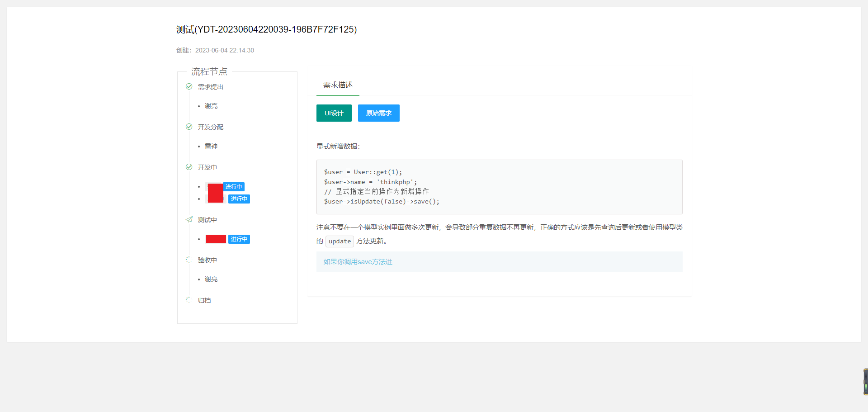The width and height of the screenshot is (868, 412).
Task: Click the check icon next to 开发分配
Action: 189,127
